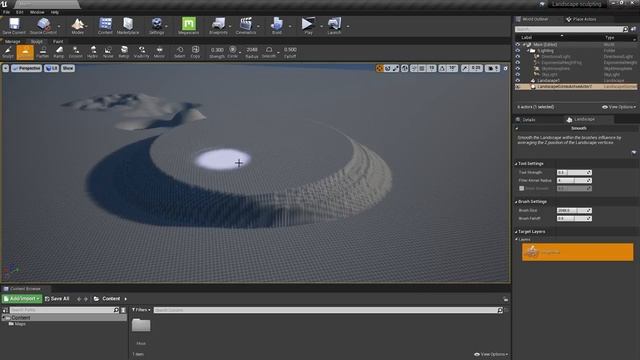
Task: Toggle visibility of the DirectionalLight actor
Action: tap(518, 57)
